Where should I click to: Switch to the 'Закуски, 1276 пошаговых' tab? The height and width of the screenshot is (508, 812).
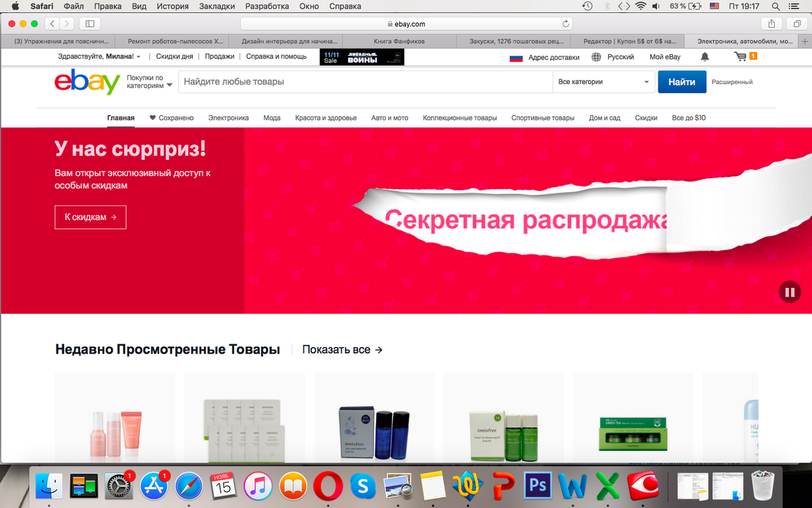513,41
